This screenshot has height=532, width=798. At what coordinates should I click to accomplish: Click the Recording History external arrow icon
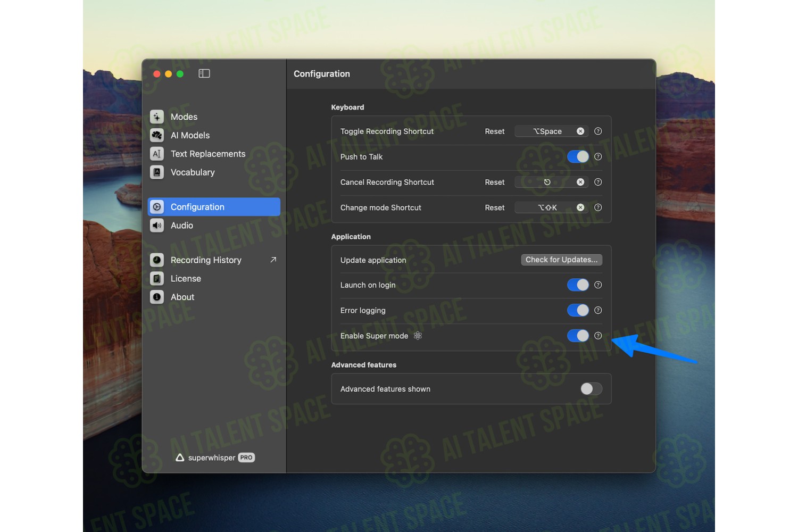pyautogui.click(x=273, y=260)
